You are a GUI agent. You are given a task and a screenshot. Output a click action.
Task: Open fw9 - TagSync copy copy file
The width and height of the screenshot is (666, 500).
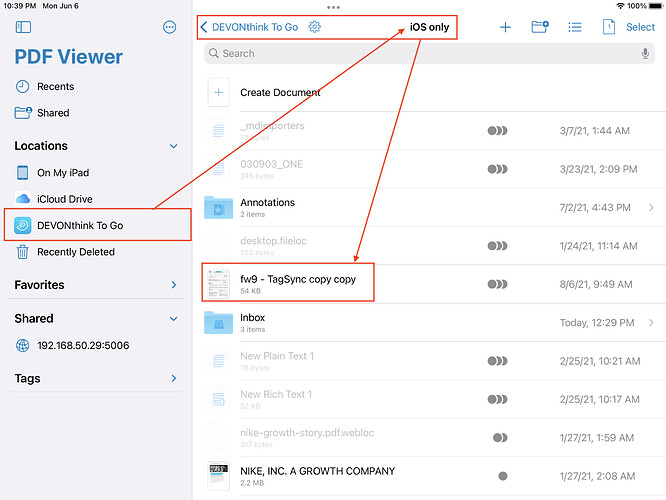tap(429, 284)
